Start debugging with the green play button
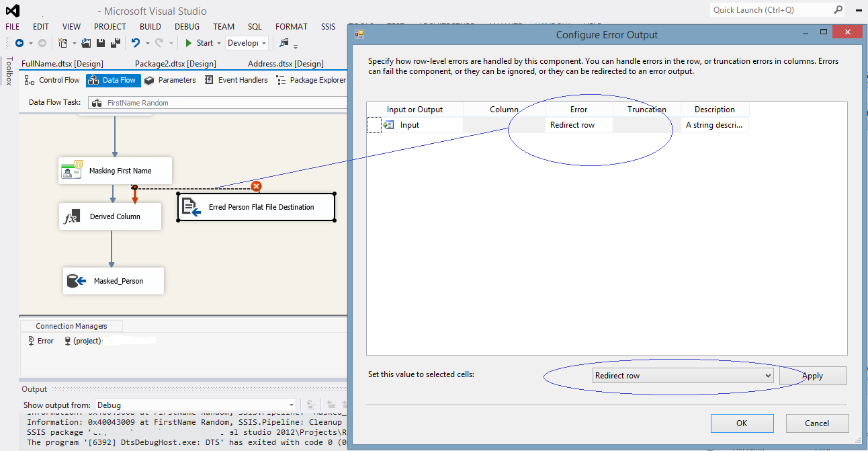868x451 pixels. click(189, 43)
